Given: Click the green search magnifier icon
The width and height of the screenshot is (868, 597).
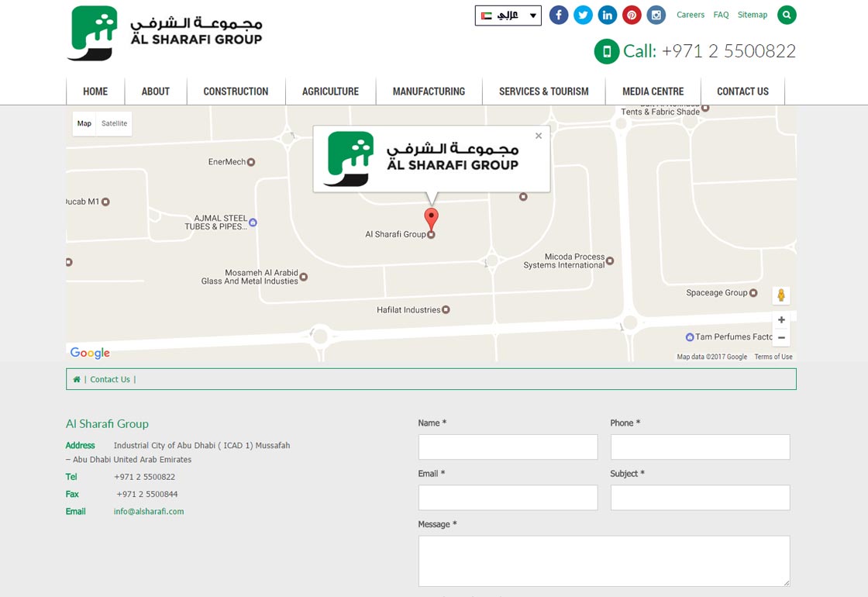Looking at the screenshot, I should pos(787,15).
